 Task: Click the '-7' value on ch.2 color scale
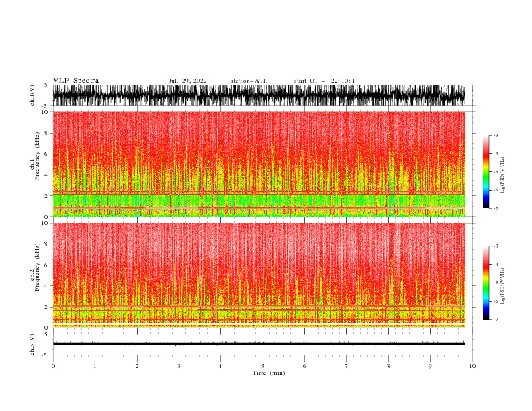tap(495, 320)
